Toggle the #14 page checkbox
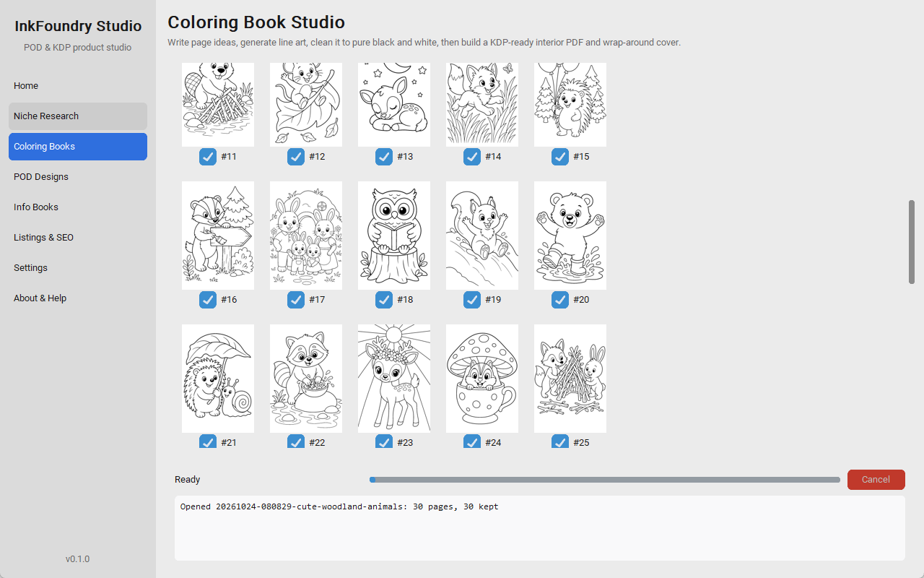The image size is (924, 578). pyautogui.click(x=472, y=157)
